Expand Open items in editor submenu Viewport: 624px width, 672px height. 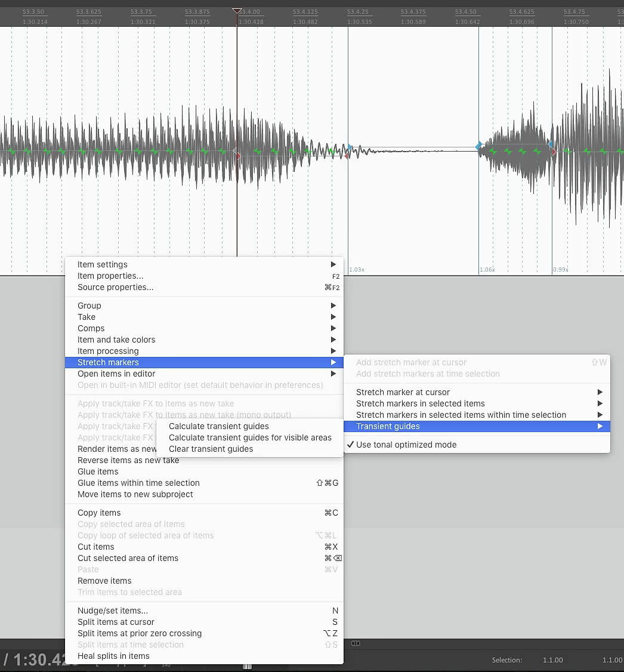[x=204, y=374]
